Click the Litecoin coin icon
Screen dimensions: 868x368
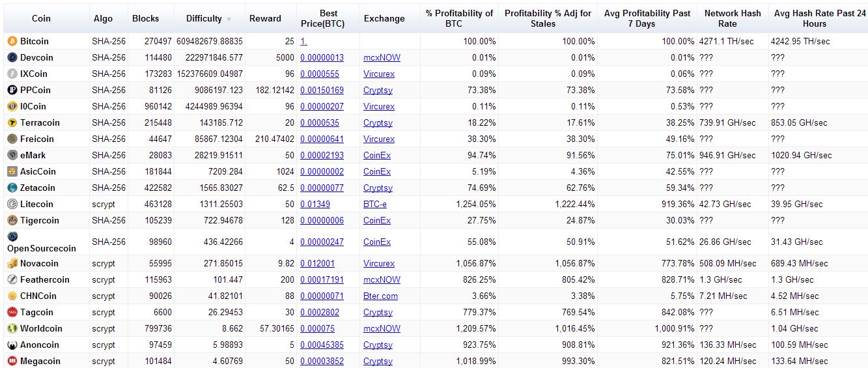pos(12,204)
